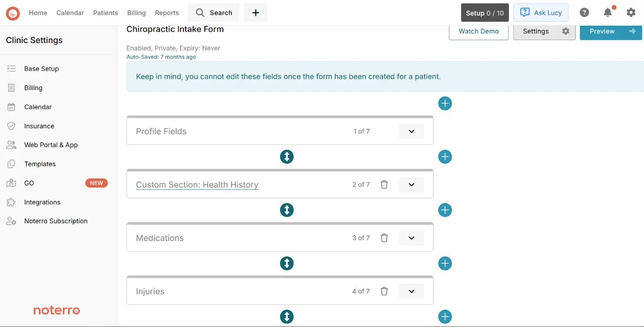Add section after Health History with plus
The width and height of the screenshot is (644, 327).
(445, 210)
